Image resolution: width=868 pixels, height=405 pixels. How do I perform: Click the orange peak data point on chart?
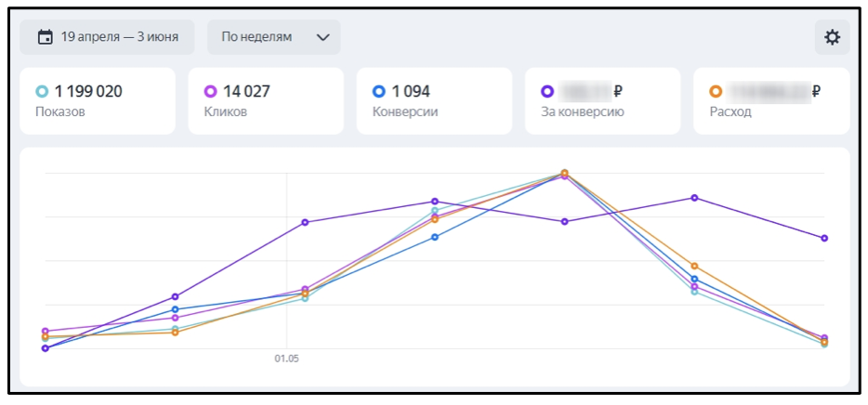click(x=565, y=173)
